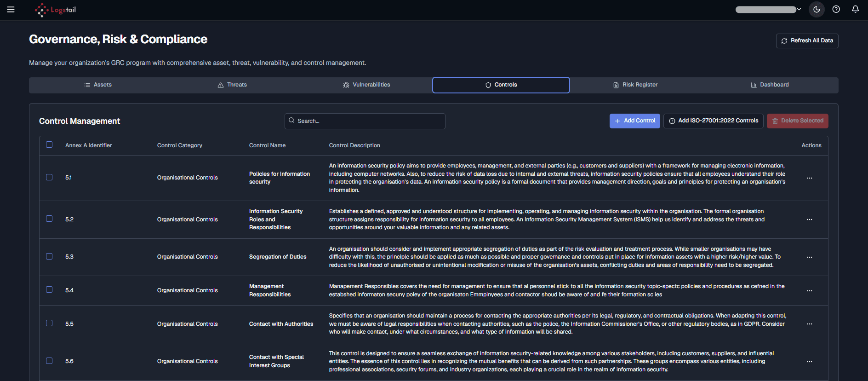Click the Management Responsibilities control name
868x381 pixels.
coord(270,290)
